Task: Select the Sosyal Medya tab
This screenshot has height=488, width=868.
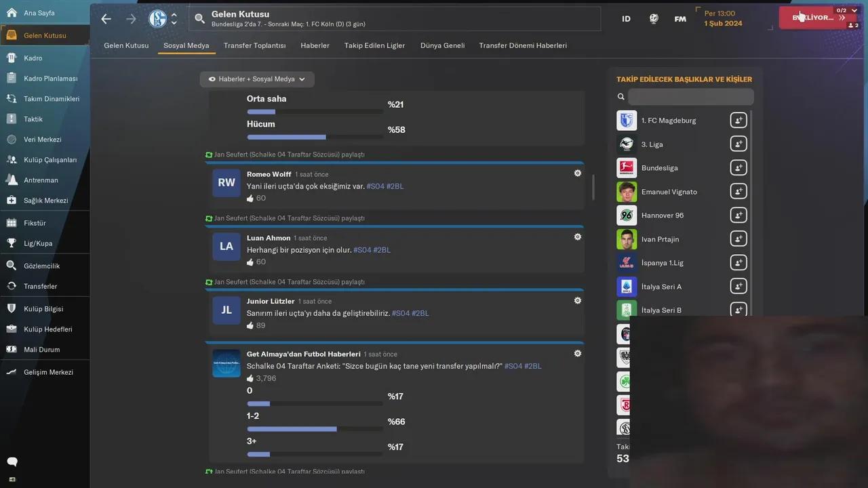Action: tap(186, 45)
